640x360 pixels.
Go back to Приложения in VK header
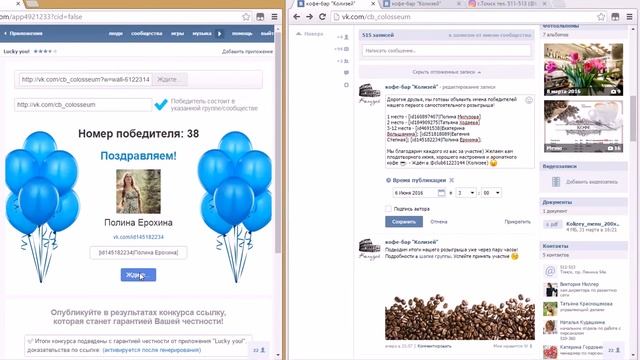coord(24,33)
